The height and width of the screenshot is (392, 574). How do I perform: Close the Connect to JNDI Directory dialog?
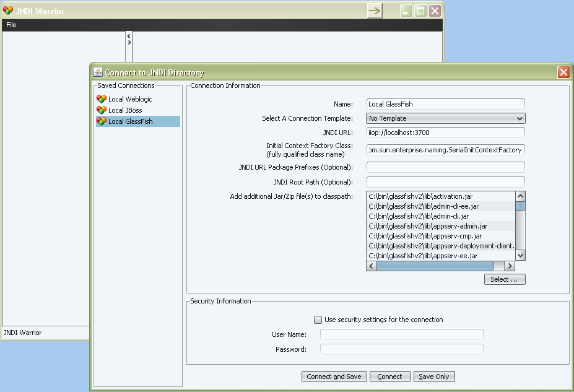click(563, 72)
